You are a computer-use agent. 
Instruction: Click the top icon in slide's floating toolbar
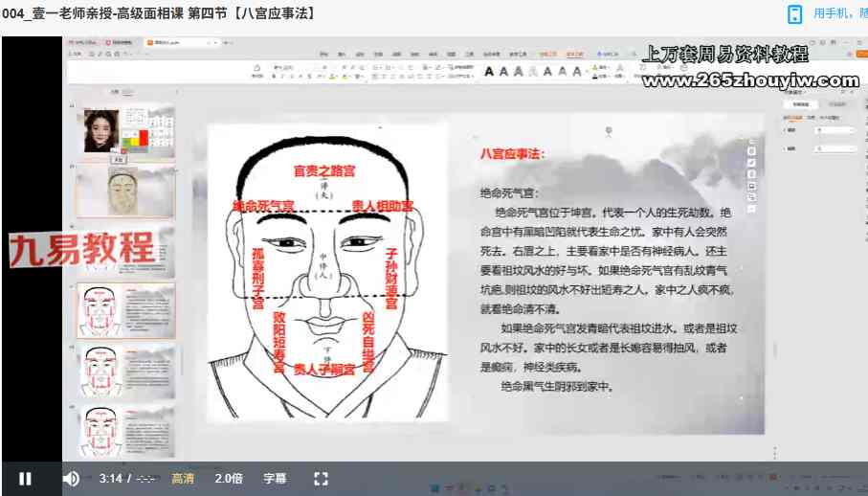(x=751, y=150)
